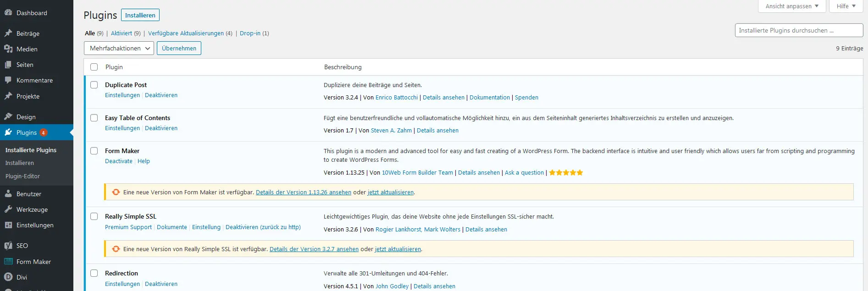
Task: View Details der Version 1.13.26
Action: point(304,192)
